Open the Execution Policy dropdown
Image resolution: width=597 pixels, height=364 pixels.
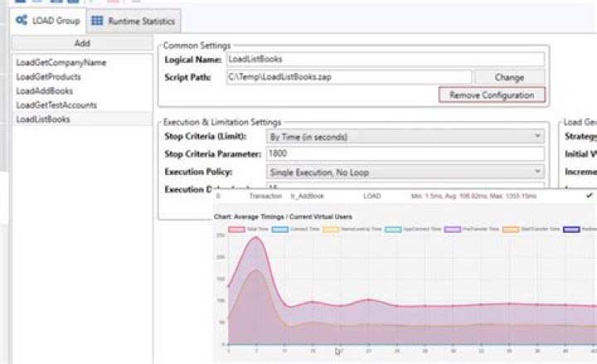point(405,172)
